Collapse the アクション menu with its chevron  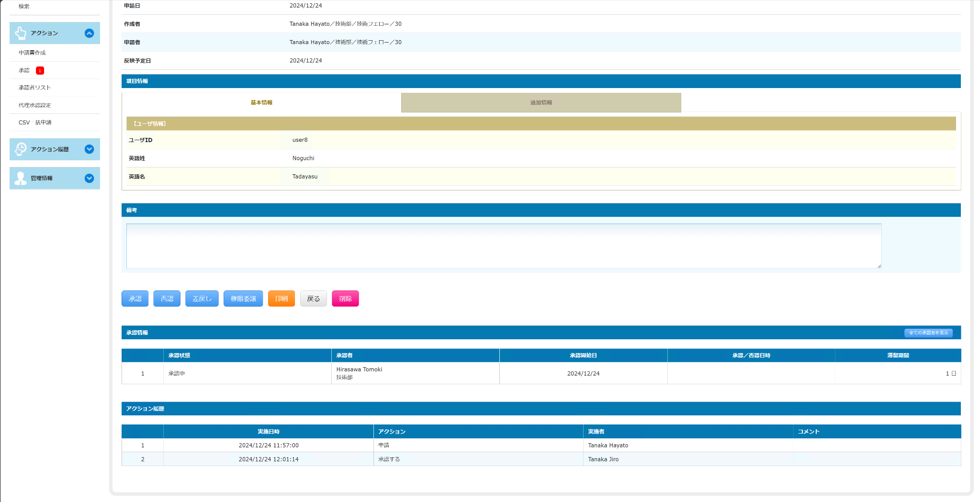pos(89,33)
